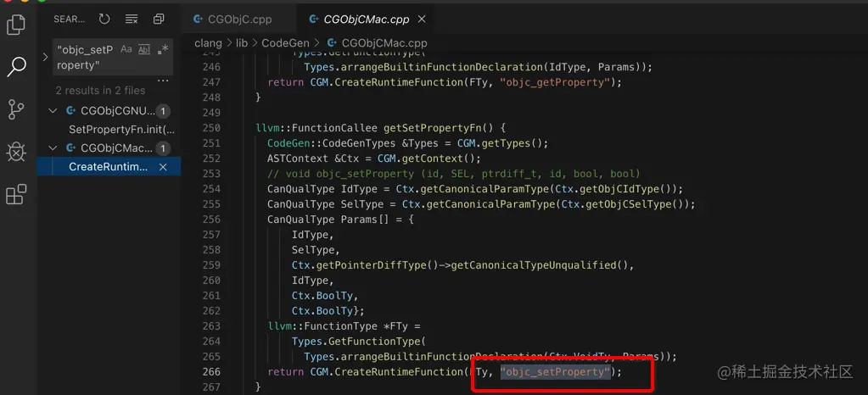Click the objc_setProperty comment on line 253

[454, 174]
